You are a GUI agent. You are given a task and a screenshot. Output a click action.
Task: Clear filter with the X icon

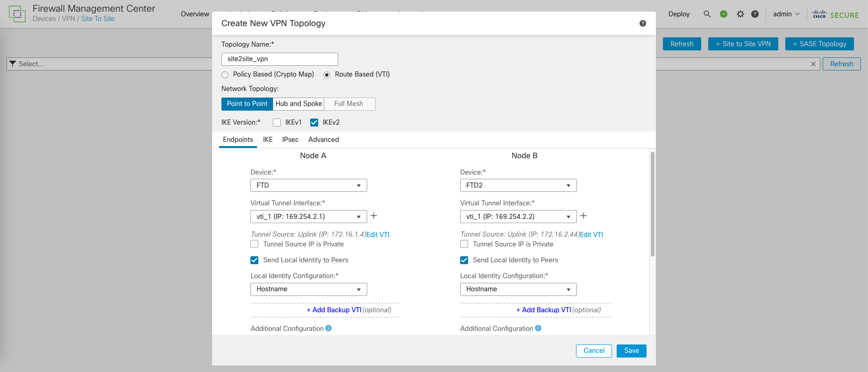(x=813, y=64)
